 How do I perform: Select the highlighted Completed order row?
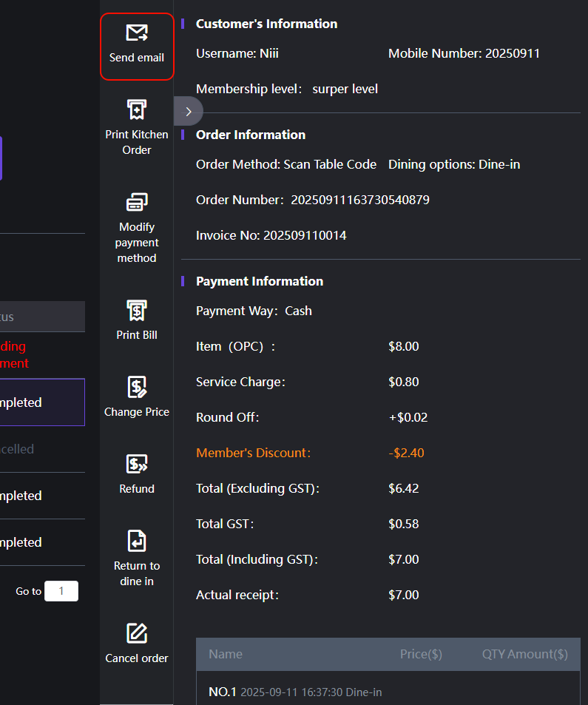(x=42, y=402)
